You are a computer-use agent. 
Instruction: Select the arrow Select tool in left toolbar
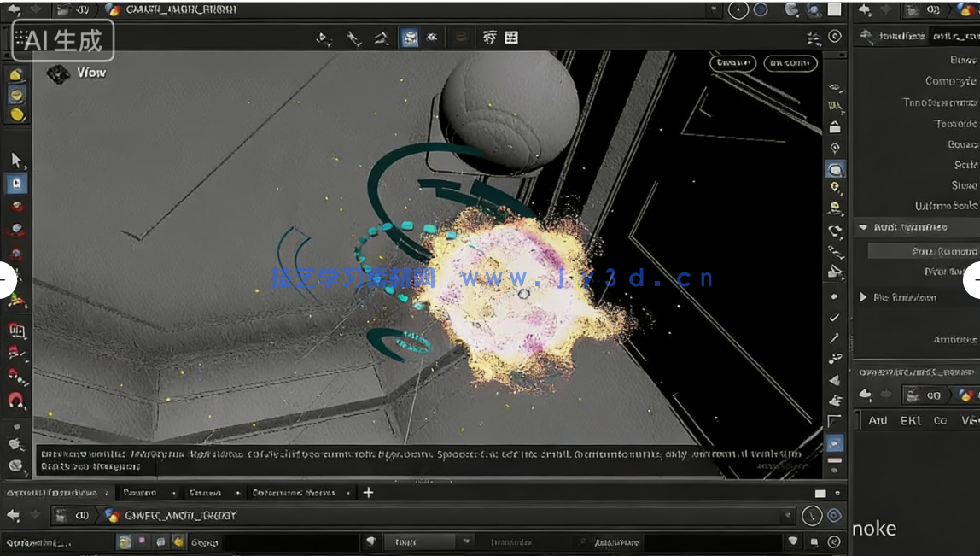[16, 160]
